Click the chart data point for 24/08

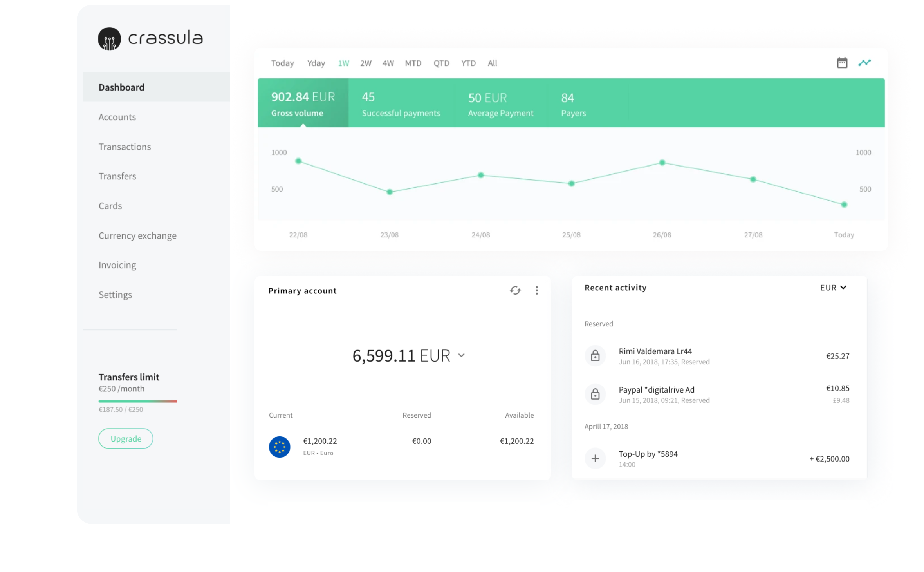coord(481,175)
